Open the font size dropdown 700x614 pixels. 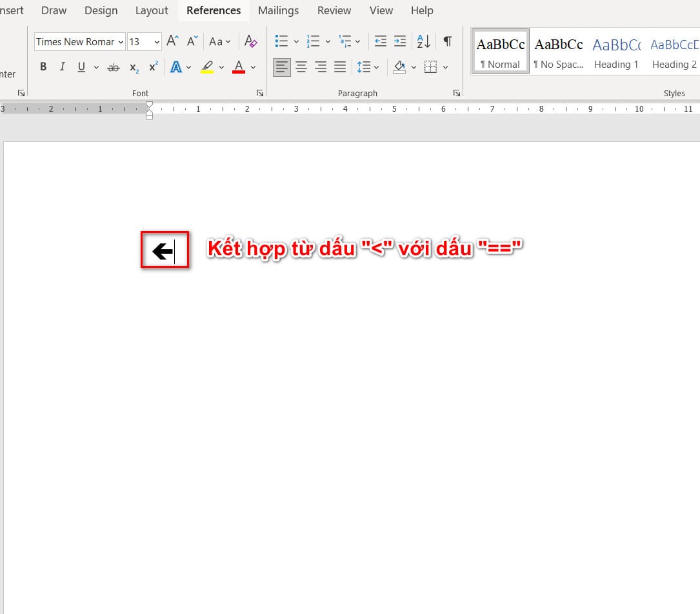tap(157, 42)
